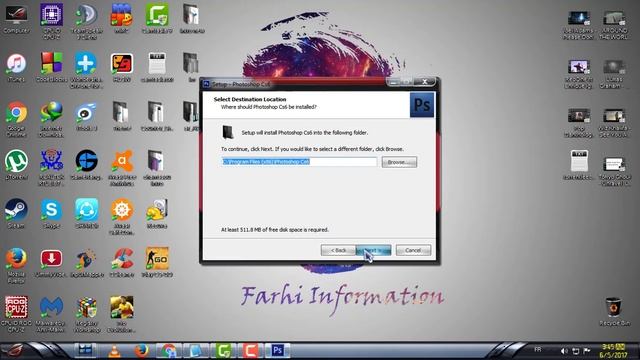Open the green Camtasia desktop shortcut
Screen dimensions: 640x360
pyautogui.click(x=157, y=18)
